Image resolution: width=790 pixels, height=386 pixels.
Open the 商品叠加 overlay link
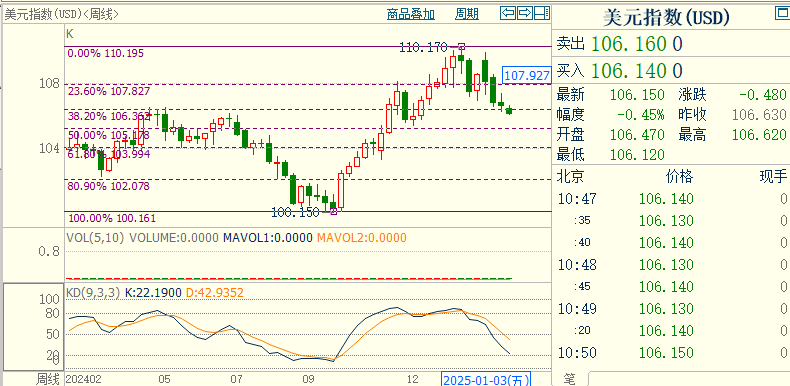tap(411, 14)
